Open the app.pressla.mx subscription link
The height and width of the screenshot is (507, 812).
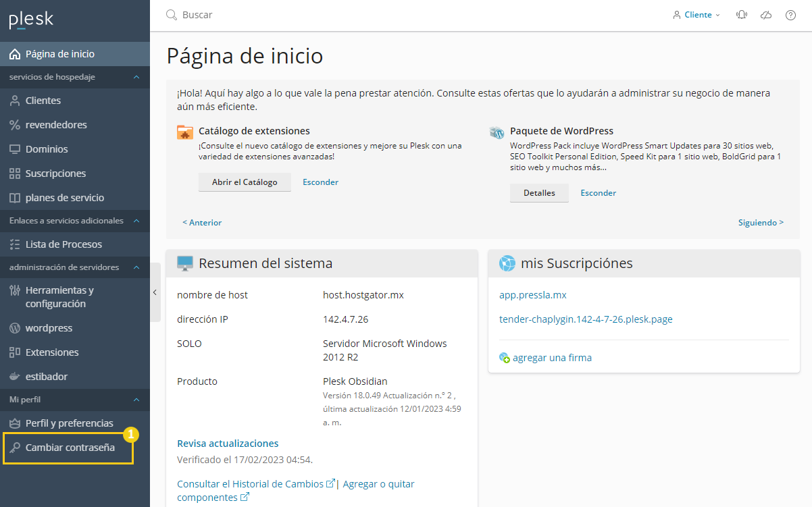click(x=532, y=295)
